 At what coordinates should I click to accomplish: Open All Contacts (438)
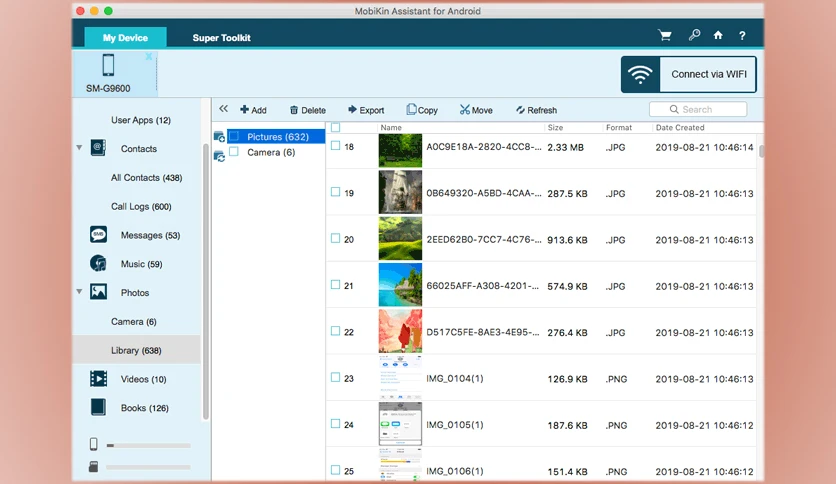(147, 178)
